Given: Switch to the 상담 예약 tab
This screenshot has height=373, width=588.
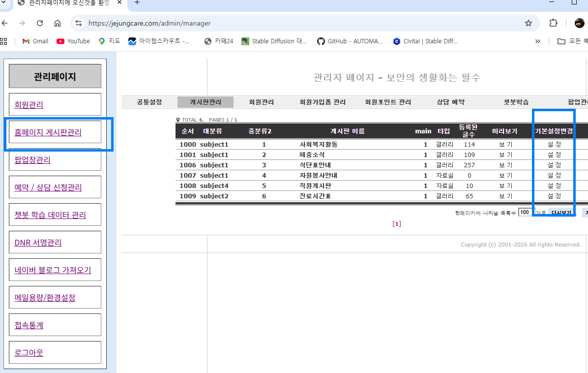Looking at the screenshot, I should click(450, 102).
